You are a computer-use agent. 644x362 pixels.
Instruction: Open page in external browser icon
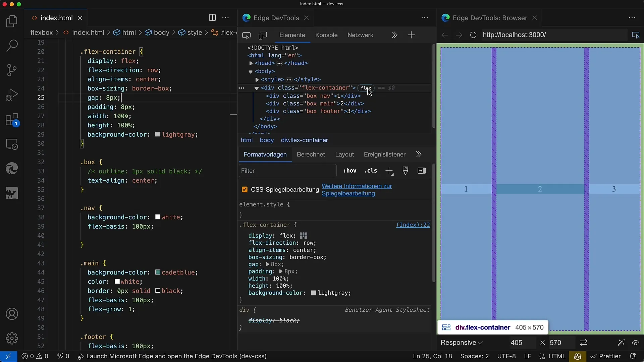point(636,35)
